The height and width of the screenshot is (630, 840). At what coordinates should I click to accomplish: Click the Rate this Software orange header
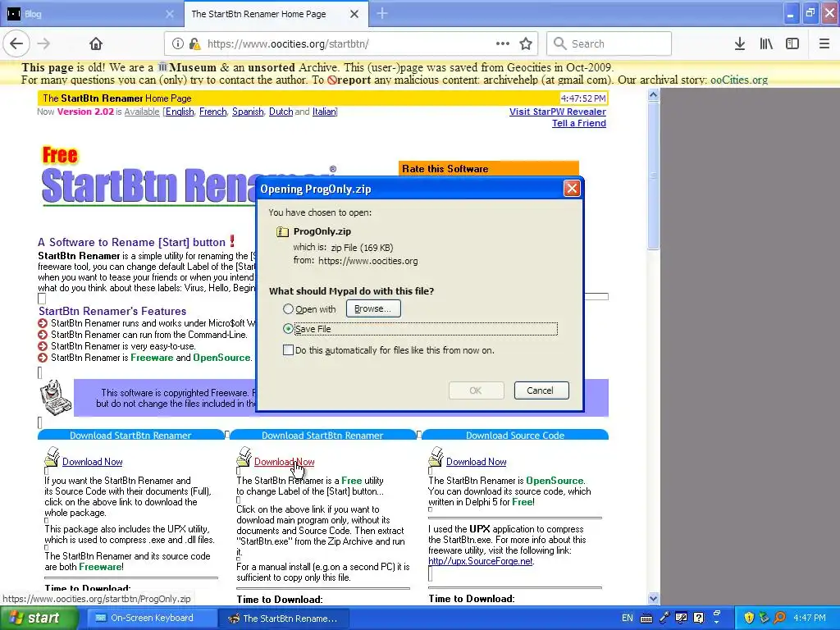[x=489, y=168]
